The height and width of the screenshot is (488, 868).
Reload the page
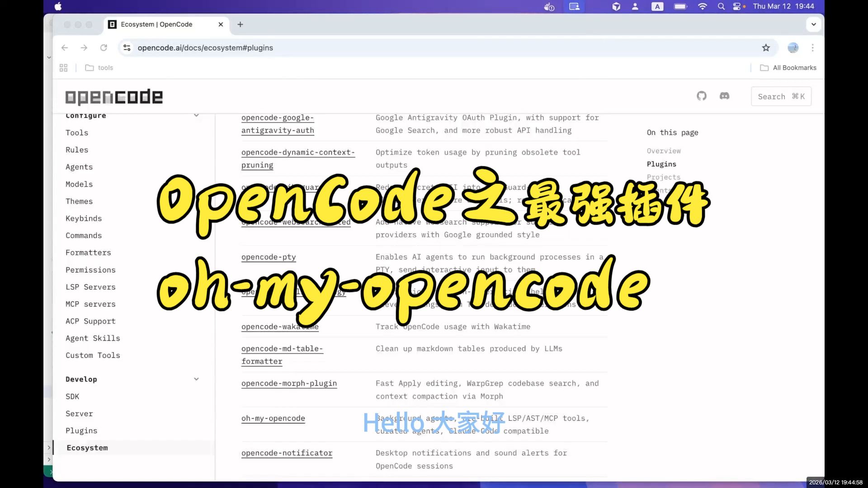tap(104, 48)
